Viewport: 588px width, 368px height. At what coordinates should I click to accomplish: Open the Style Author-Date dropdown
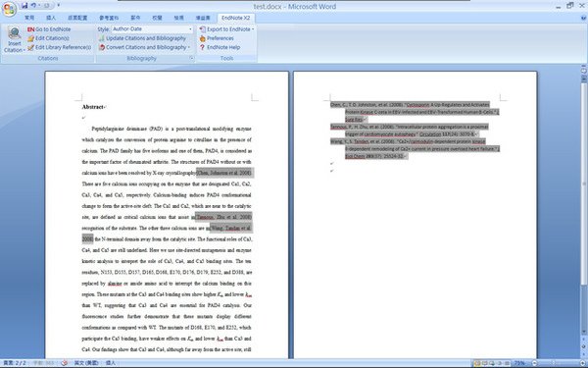coord(152,28)
